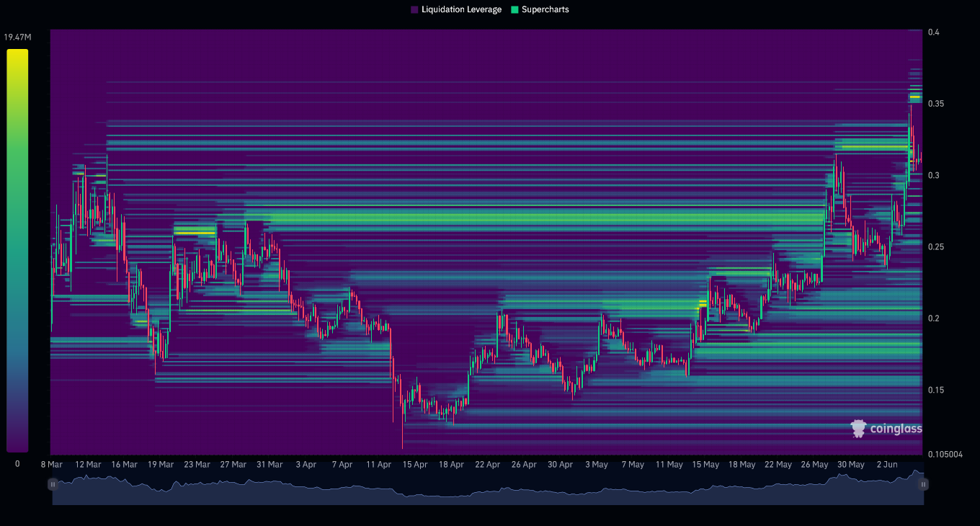Click the 3 May date label
The width and height of the screenshot is (980, 526).
click(597, 465)
